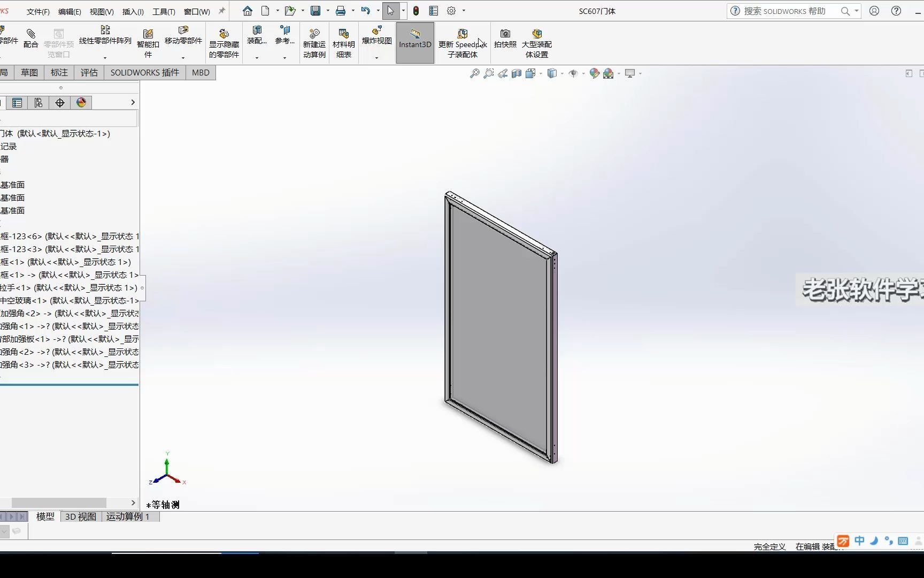Click 显示隐藏的零部件 tool
The width and height of the screenshot is (924, 578).
point(224,43)
